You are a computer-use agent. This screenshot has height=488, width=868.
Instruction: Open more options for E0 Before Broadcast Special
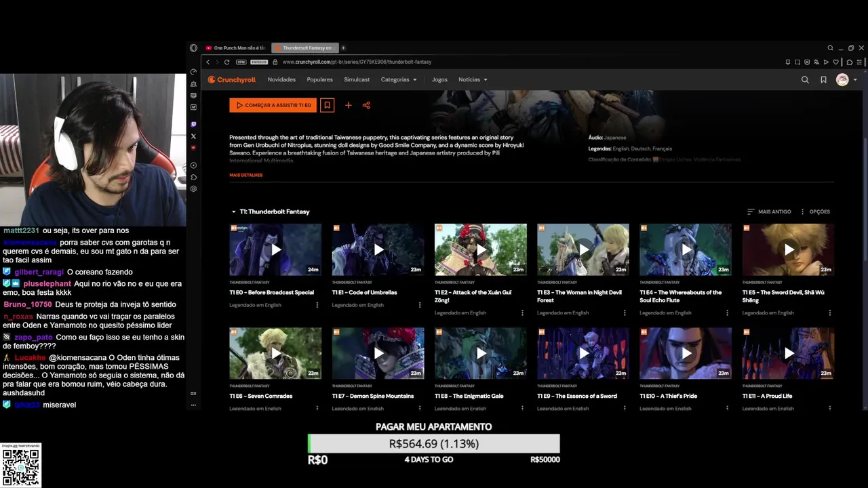[317, 305]
